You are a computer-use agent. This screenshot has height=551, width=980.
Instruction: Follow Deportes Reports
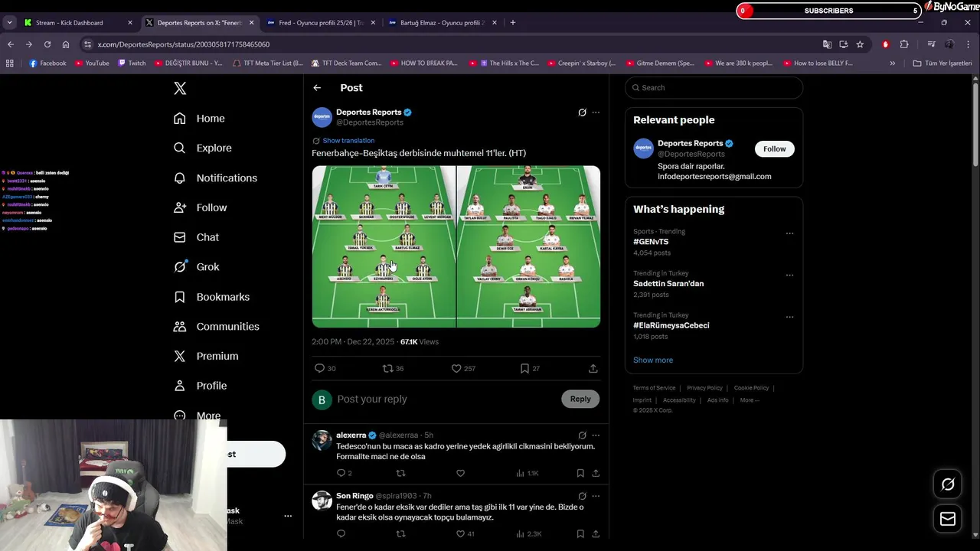coord(774,149)
